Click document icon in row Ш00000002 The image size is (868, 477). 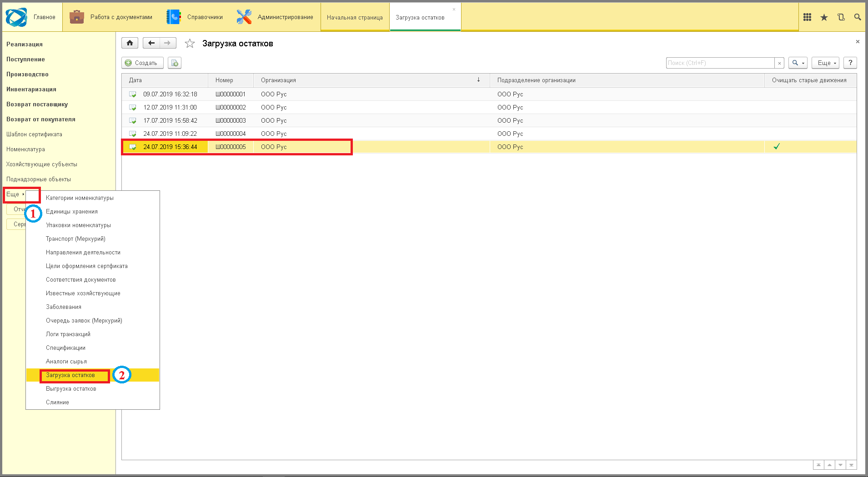133,108
